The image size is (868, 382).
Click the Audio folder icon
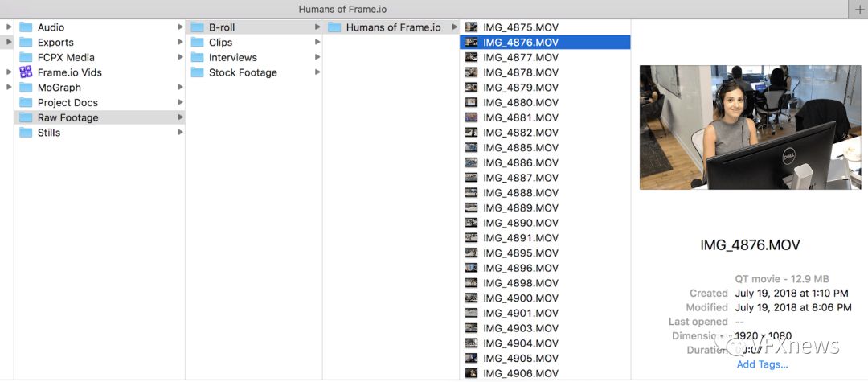[x=26, y=27]
